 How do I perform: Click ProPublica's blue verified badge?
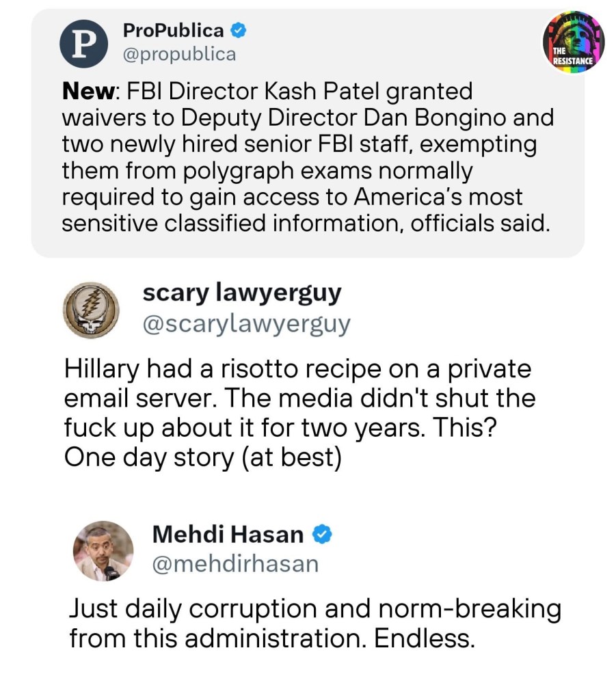click(238, 31)
